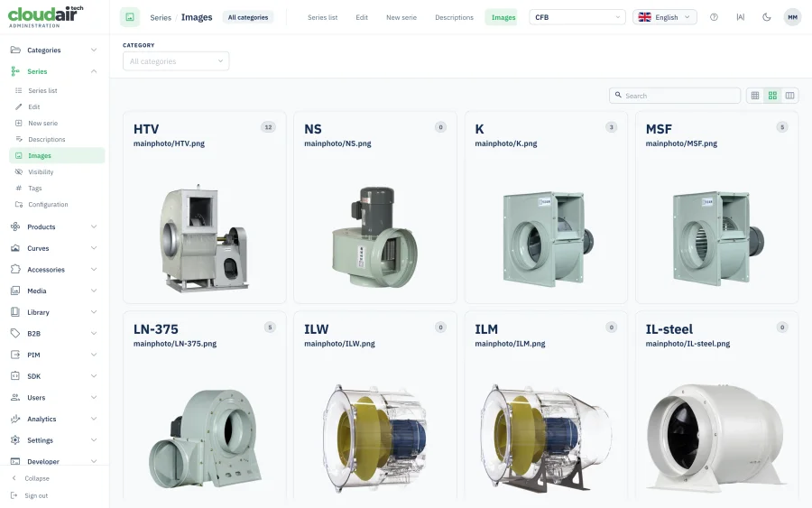The image size is (812, 508).
Task: Click the Sign out icon
Action: (x=14, y=495)
